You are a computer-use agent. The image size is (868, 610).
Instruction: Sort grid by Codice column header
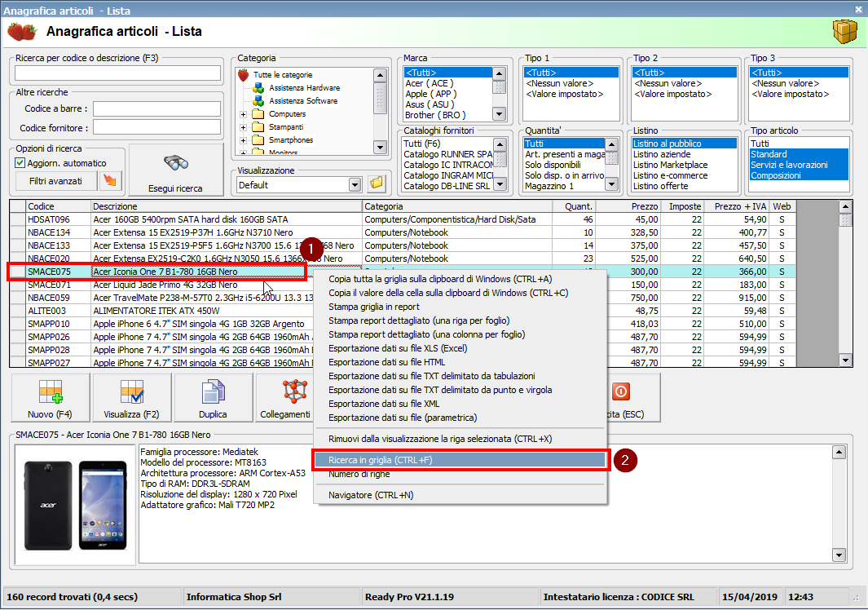click(x=58, y=206)
